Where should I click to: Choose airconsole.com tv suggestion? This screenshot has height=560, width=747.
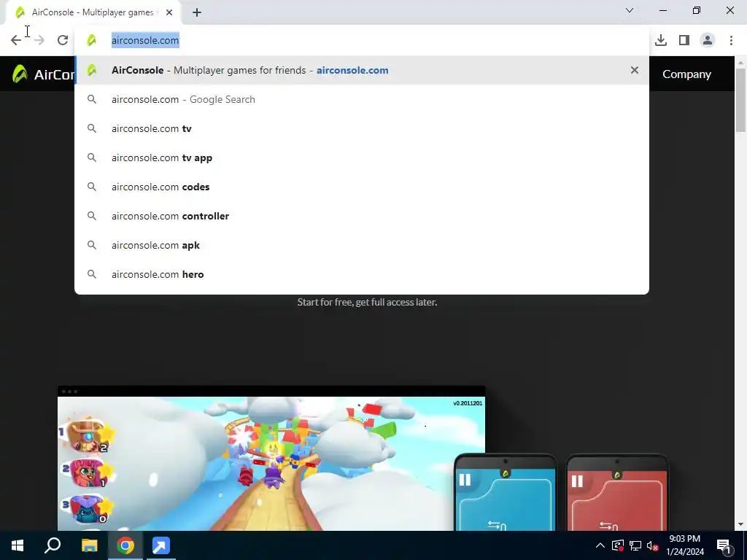pyautogui.click(x=362, y=128)
